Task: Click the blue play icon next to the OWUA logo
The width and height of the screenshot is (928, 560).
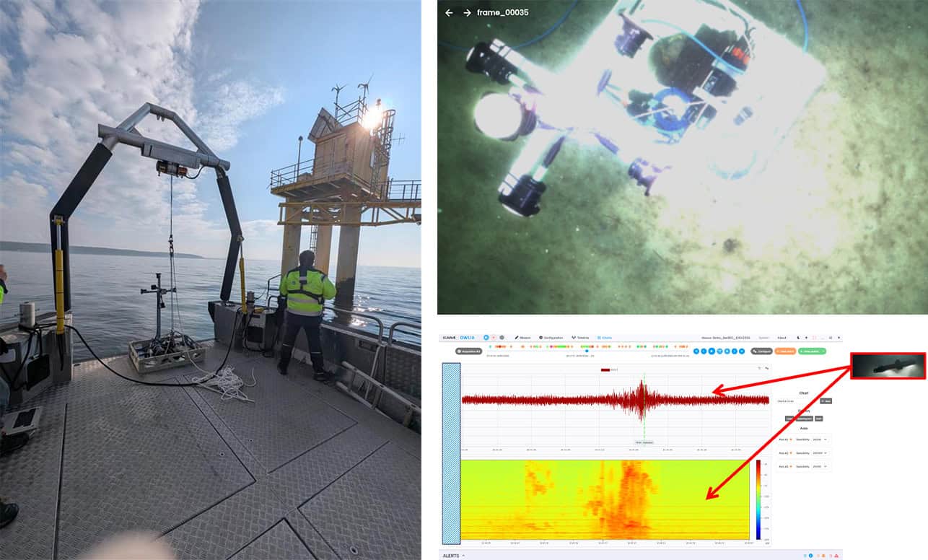Action: click(x=486, y=338)
